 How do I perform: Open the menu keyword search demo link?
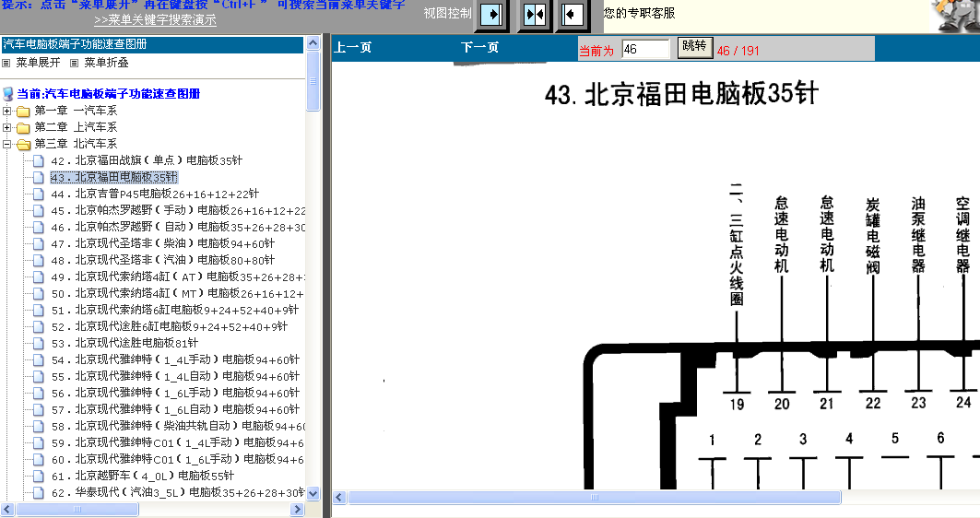pos(155,20)
